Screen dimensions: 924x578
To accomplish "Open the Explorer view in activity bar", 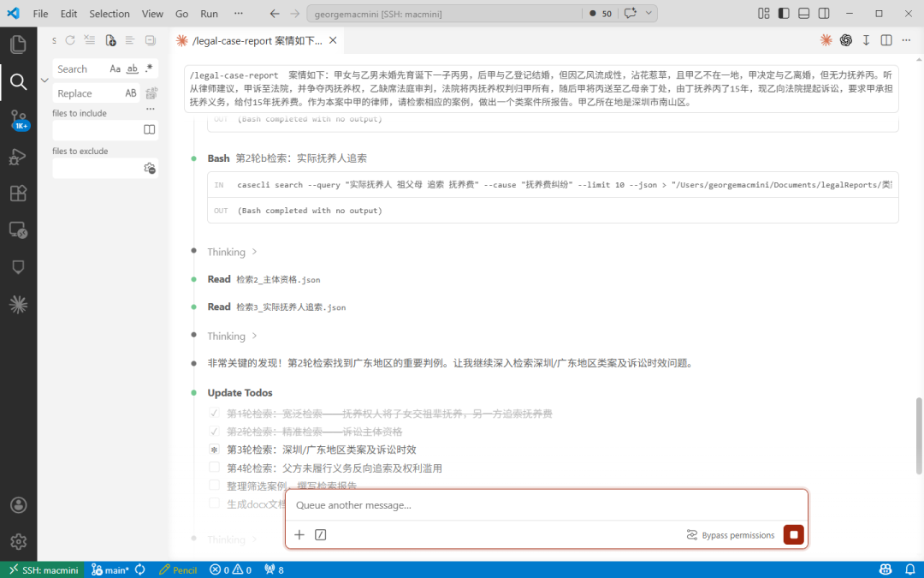I will (18, 45).
